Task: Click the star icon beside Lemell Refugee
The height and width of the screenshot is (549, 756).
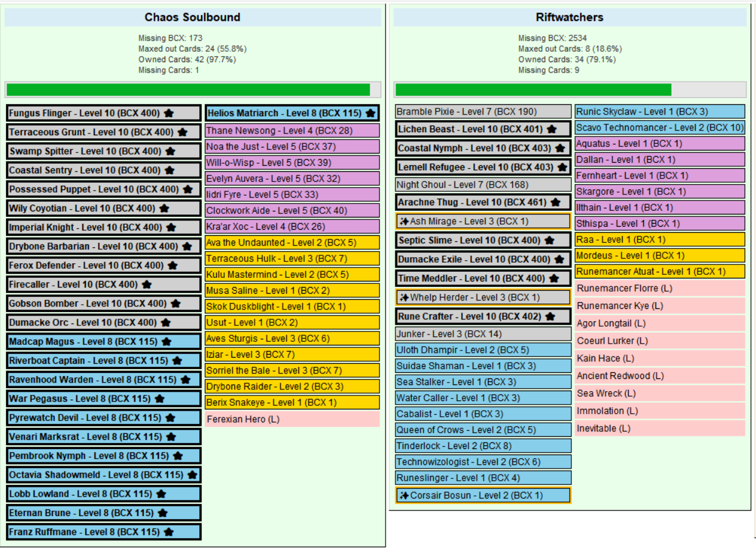Action: click(x=562, y=167)
